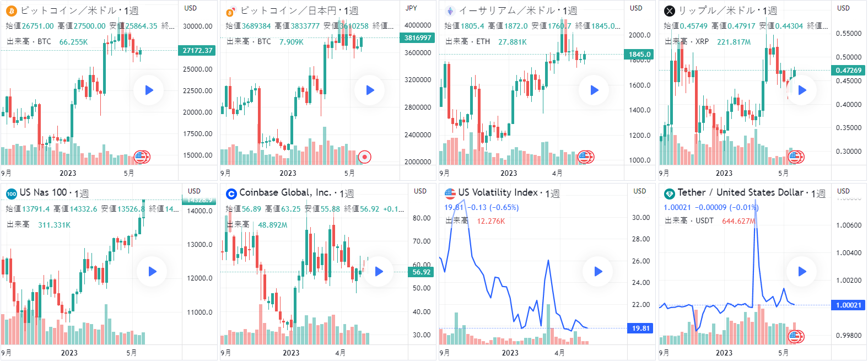
Task: Play the ビットコイン/米ドル chart
Action: click(149, 90)
